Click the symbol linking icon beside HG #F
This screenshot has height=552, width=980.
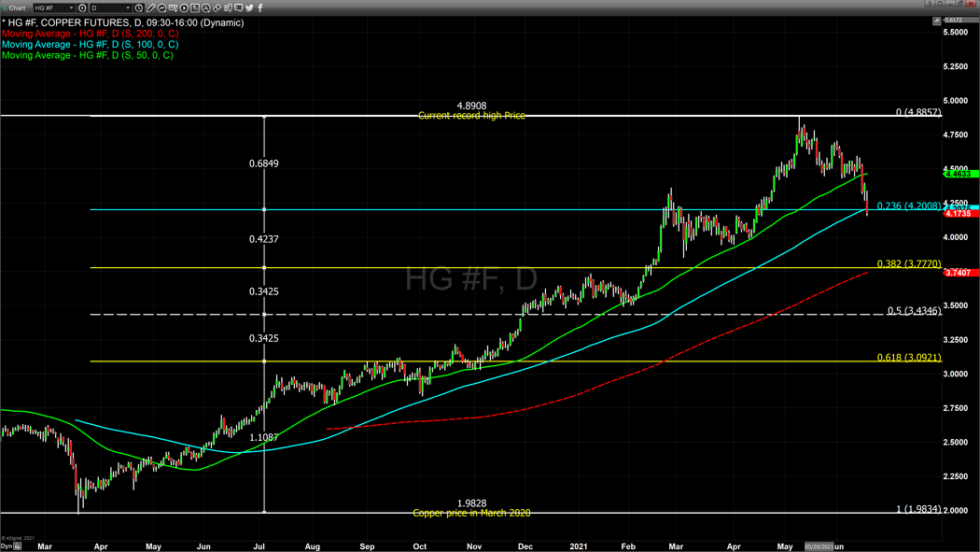pyautogui.click(x=82, y=8)
